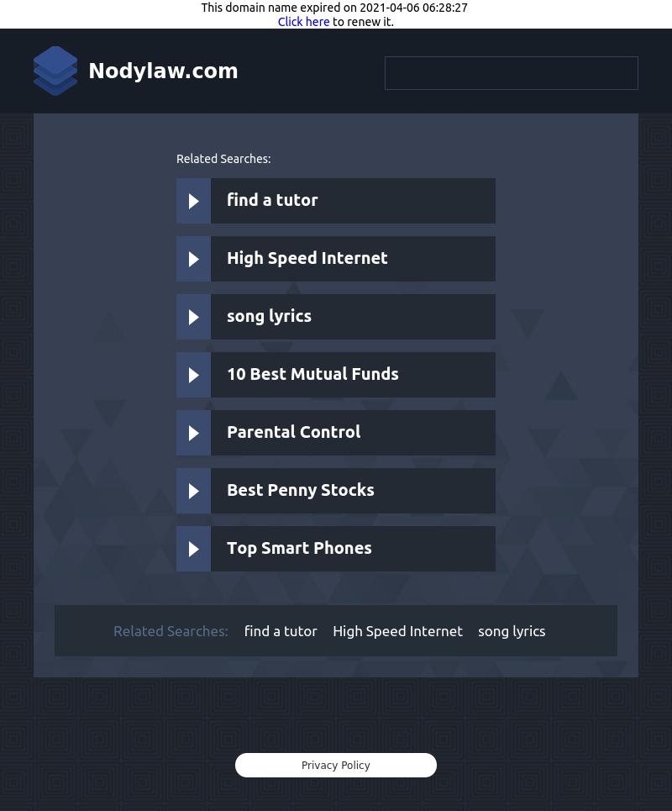Click the arrow icon beside Parental Control
This screenshot has height=811, width=672.
193,433
